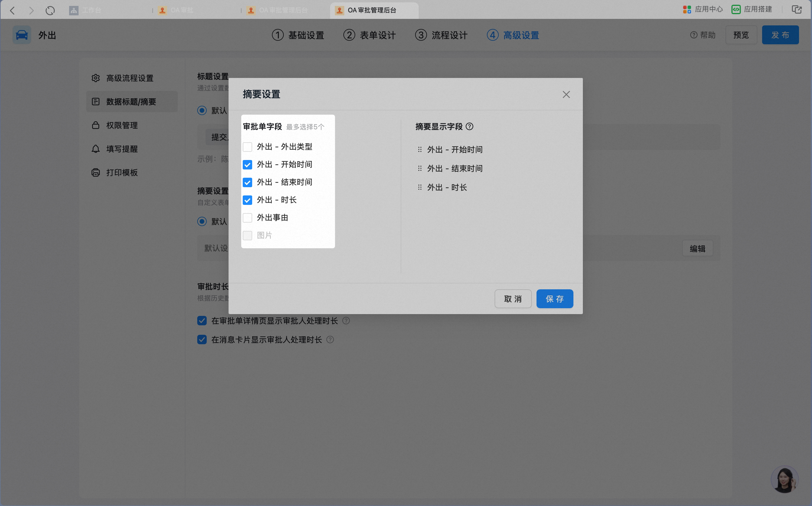Check the 外出事由 checkbox

tap(247, 218)
